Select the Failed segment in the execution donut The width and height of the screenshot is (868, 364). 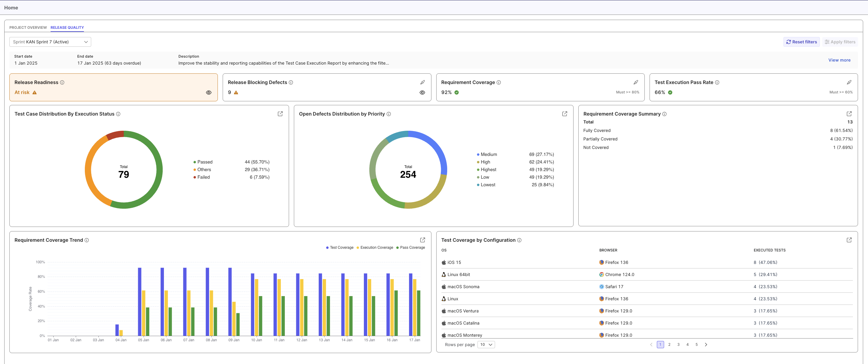(x=115, y=135)
